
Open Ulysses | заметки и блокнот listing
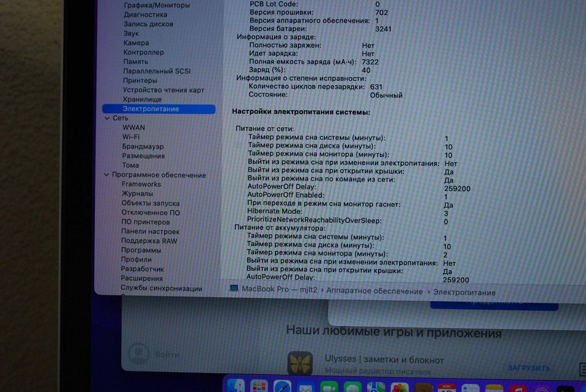(384, 360)
